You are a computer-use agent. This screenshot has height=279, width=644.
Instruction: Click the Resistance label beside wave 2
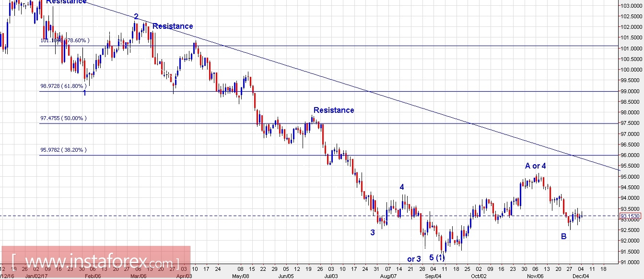173,26
